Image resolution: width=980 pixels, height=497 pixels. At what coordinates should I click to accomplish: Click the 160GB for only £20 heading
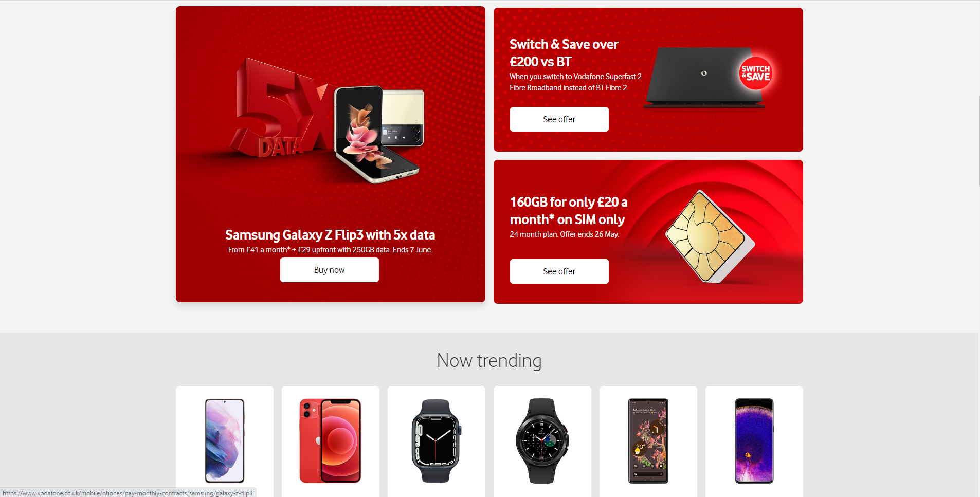tap(569, 211)
